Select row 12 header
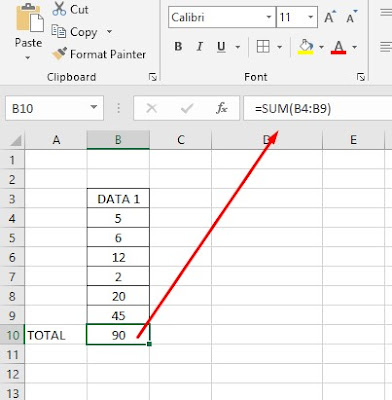The height and width of the screenshot is (400, 392). 12,374
